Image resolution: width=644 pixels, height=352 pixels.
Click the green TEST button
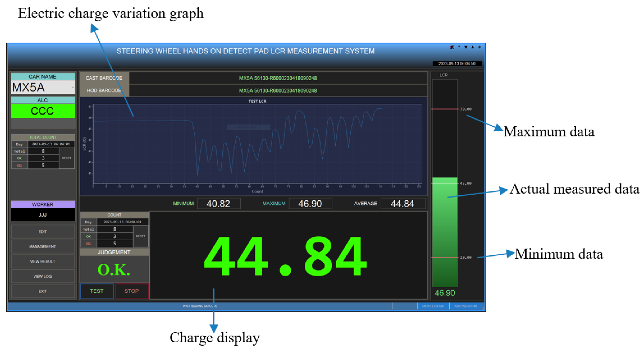coord(97,291)
